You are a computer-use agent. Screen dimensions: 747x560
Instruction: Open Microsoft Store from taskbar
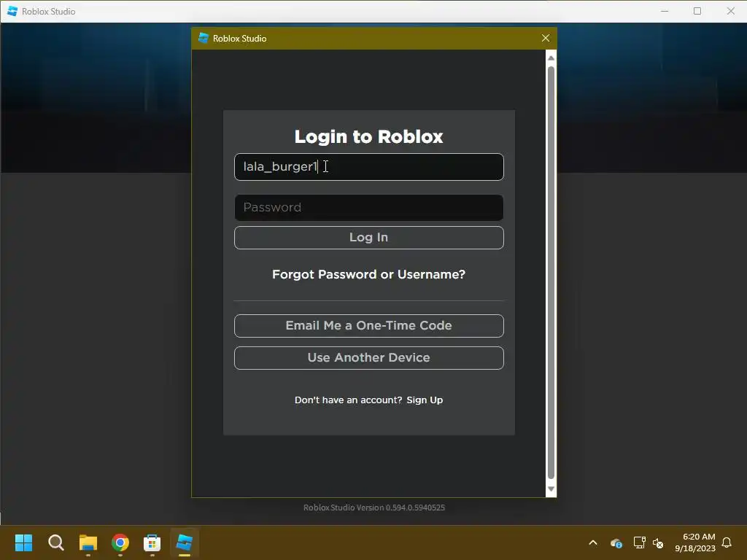click(152, 542)
